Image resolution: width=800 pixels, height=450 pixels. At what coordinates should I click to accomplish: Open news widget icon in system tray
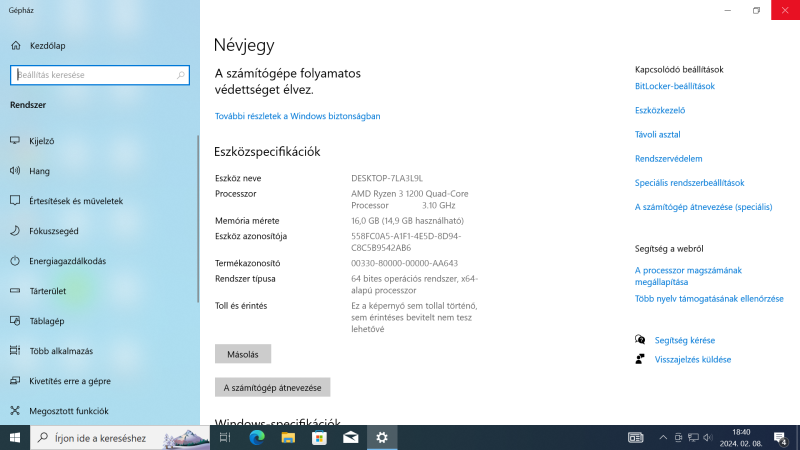pyautogui.click(x=636, y=438)
